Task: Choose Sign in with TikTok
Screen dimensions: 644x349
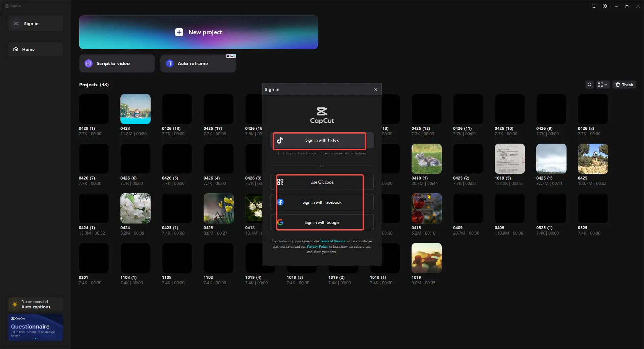Action: [x=322, y=140]
